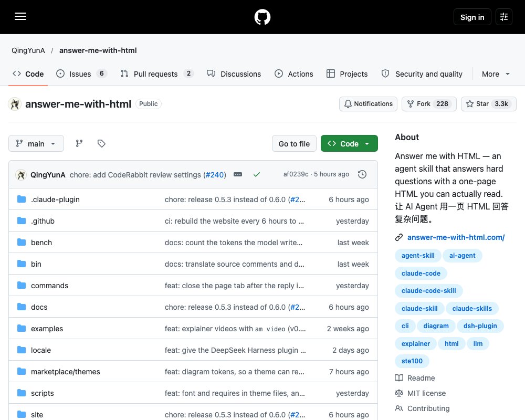Go to the GitHub homepage logo
This screenshot has height=420, width=525.
click(x=262, y=17)
